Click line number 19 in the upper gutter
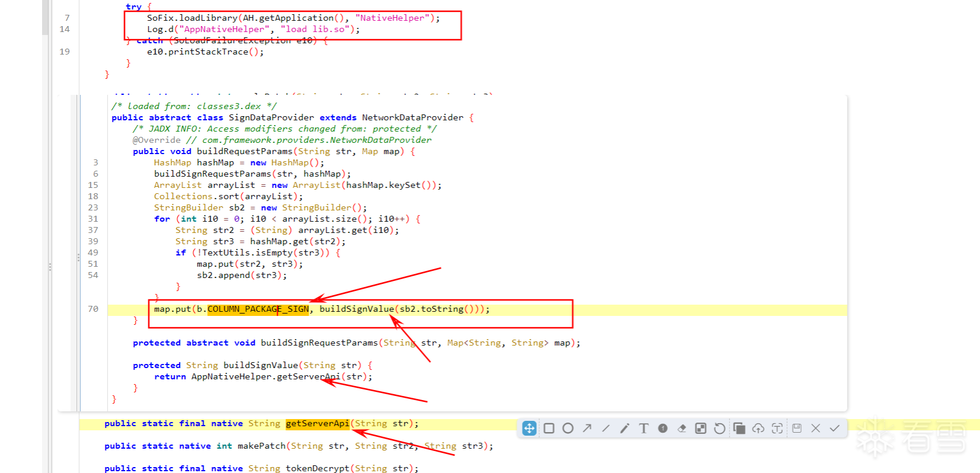 click(x=65, y=52)
